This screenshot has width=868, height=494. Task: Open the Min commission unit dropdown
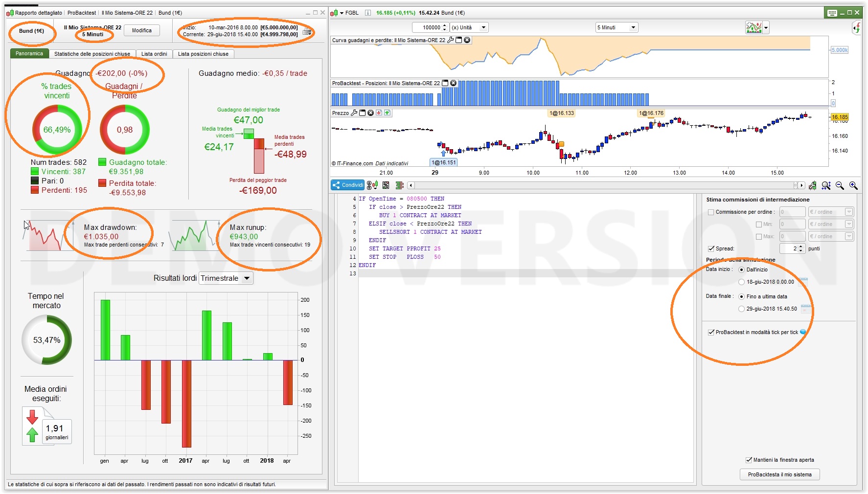pos(831,224)
